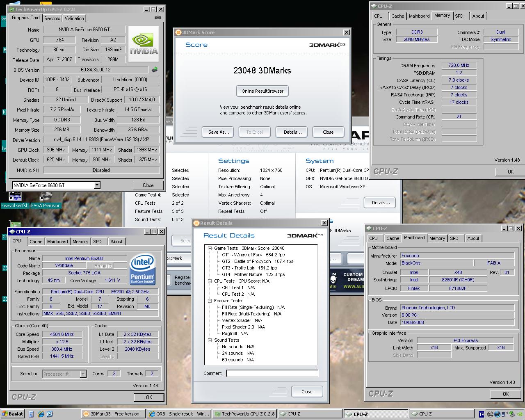Collapse the Feature Tests tree node

[x=210, y=301]
